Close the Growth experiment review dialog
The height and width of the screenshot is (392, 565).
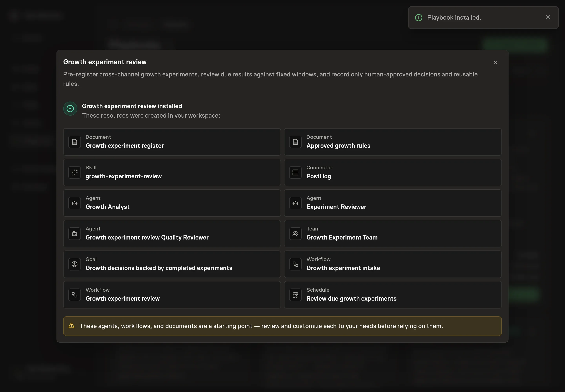coord(495,63)
